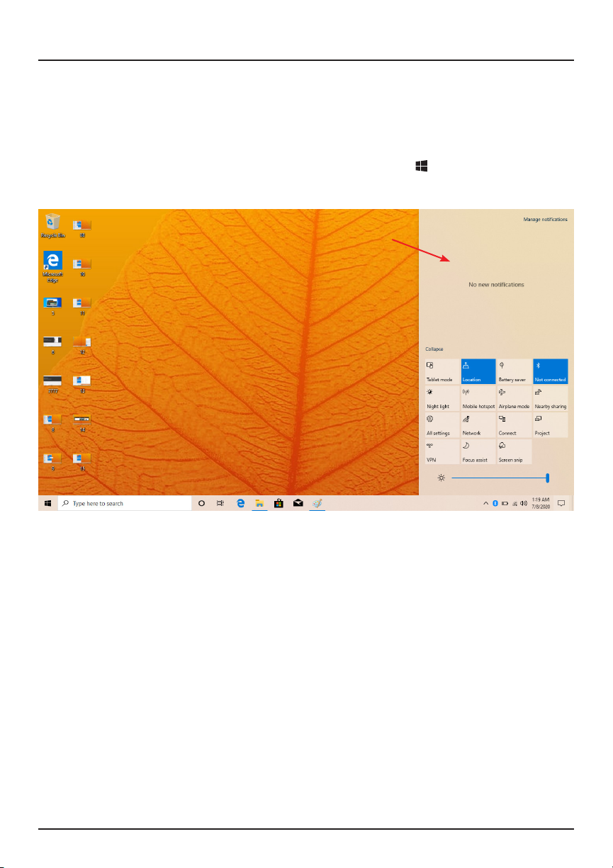The width and height of the screenshot is (613, 868).
Task: Open Microsoft Edge desktop shortcut
Action: tap(53, 266)
